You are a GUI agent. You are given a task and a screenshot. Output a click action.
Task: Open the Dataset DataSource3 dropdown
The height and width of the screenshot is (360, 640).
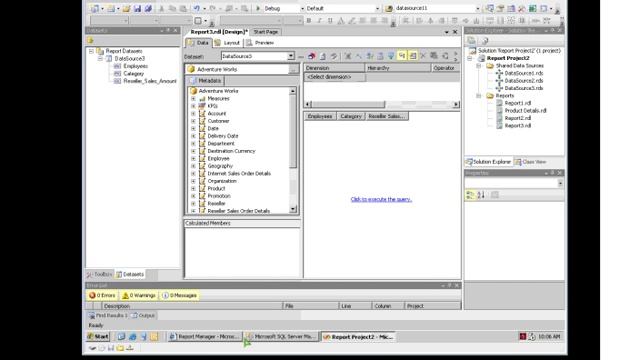tap(291, 56)
